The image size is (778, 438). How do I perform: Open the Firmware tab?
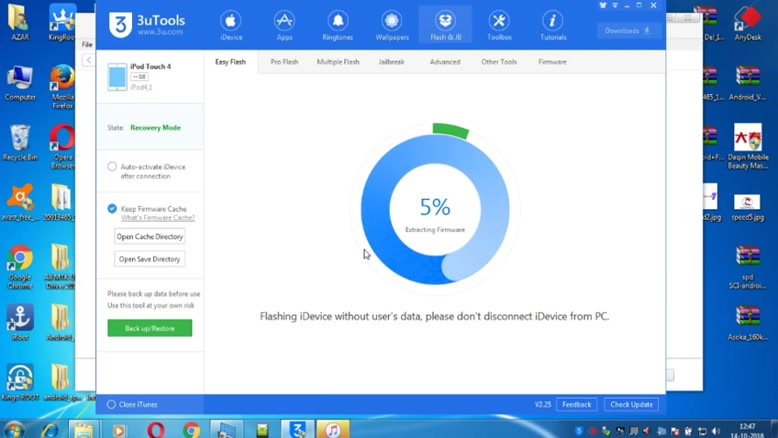[552, 62]
